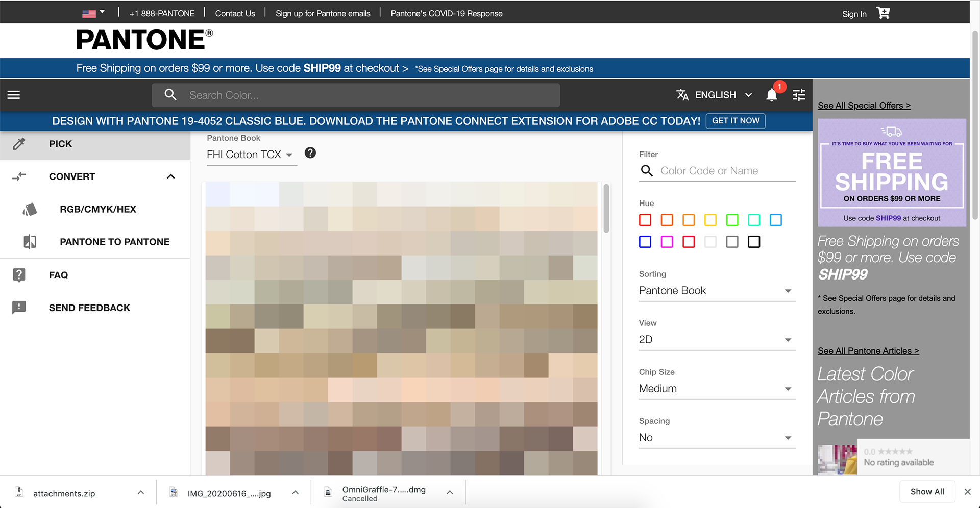Toggle the orange-red hue filter box
980x508 pixels.
(x=667, y=220)
